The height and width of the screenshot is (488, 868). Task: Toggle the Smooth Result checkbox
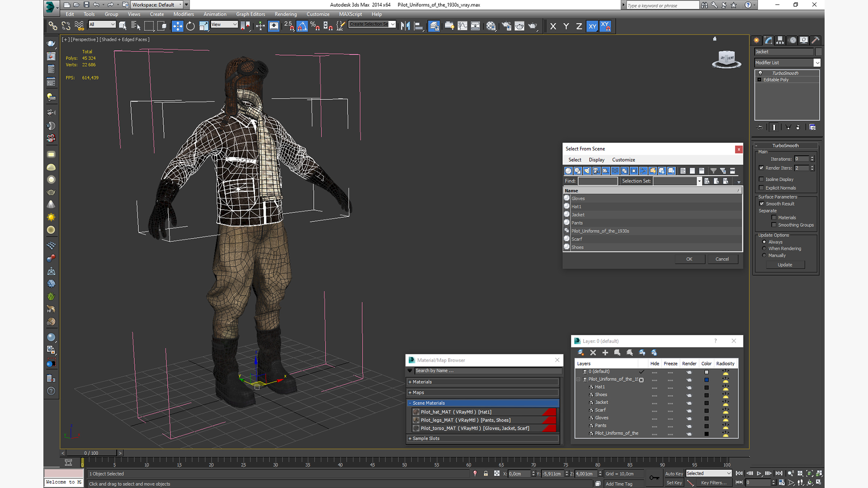tap(762, 204)
